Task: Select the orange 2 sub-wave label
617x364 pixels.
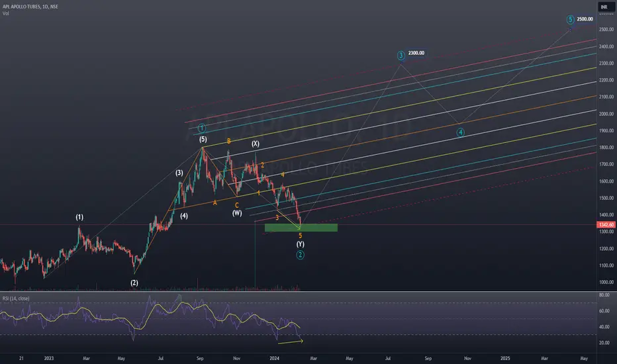Action: [x=262, y=165]
